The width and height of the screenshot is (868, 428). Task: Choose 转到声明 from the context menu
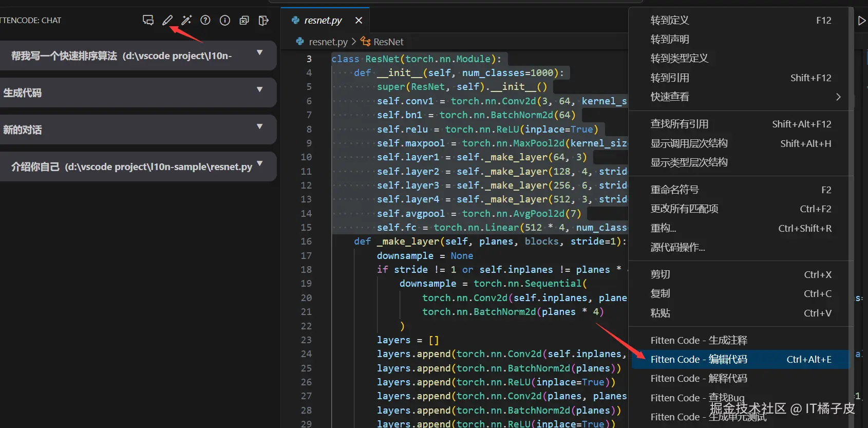click(741, 39)
